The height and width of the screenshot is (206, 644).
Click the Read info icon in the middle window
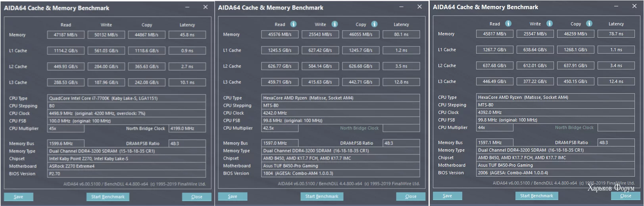coord(293,24)
